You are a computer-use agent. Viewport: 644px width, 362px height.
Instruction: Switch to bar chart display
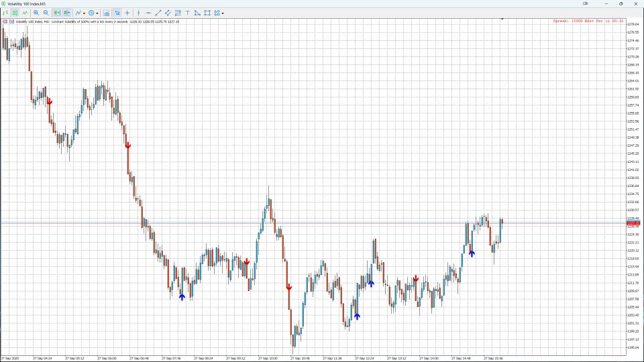tap(5, 13)
